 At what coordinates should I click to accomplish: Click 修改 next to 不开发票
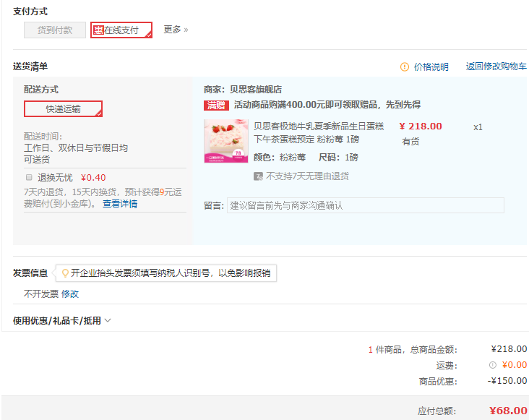tap(70, 293)
